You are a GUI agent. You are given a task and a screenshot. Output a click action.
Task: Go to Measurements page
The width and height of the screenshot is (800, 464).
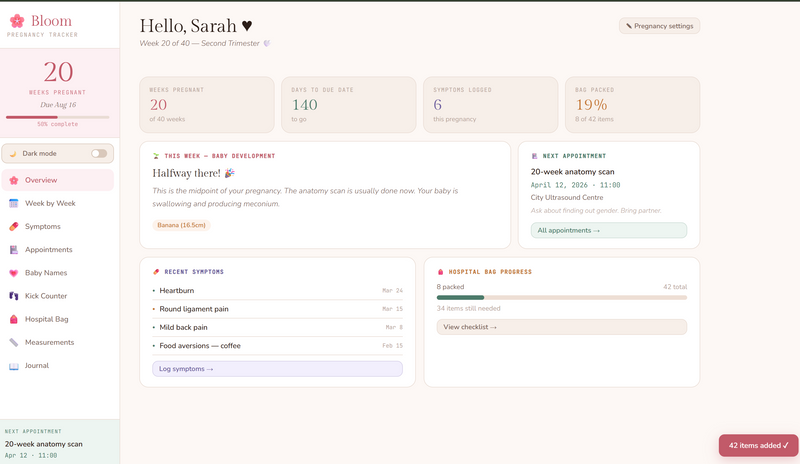point(58,342)
